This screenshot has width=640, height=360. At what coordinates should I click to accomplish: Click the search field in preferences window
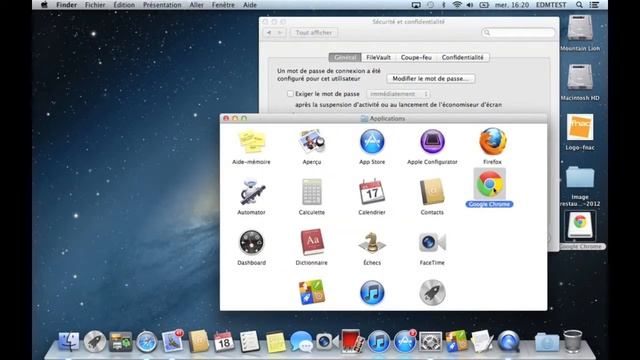tap(518, 33)
